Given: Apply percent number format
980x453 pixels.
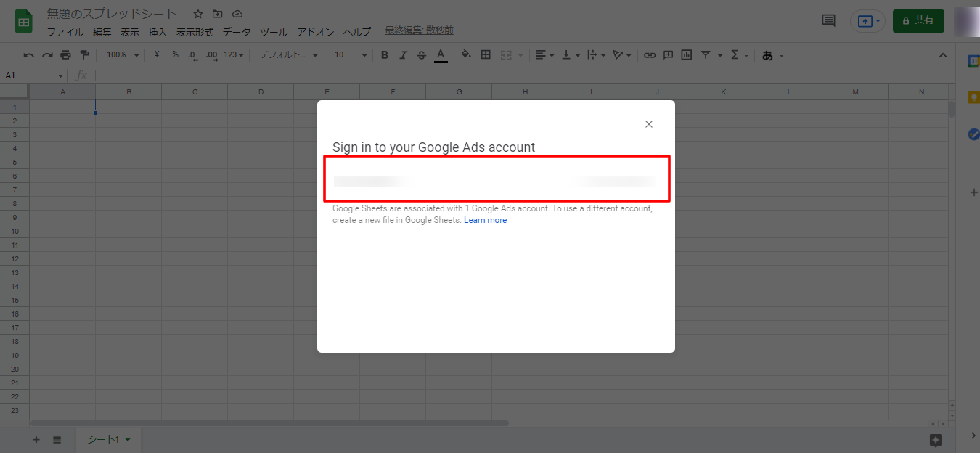Looking at the screenshot, I should (175, 54).
